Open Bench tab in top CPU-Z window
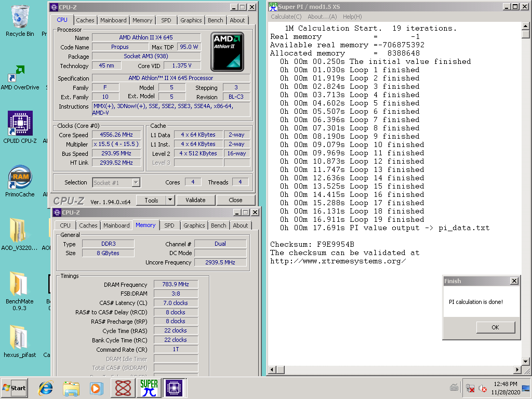 216,20
